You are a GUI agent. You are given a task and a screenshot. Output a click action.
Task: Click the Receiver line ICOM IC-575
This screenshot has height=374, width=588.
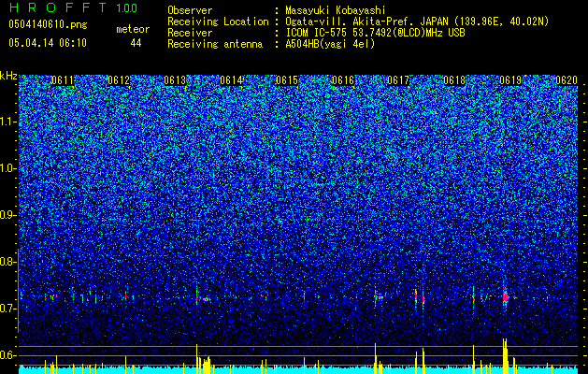coord(316,33)
